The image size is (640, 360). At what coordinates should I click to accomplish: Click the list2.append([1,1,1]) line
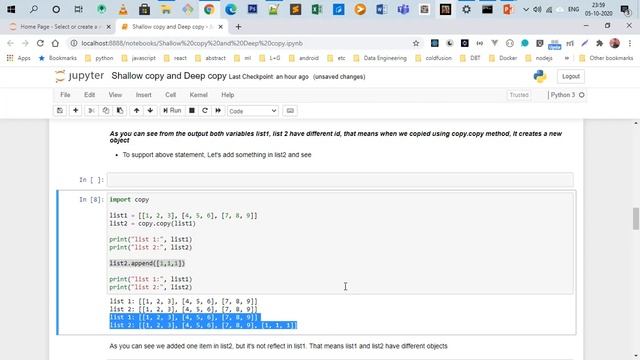(147, 263)
